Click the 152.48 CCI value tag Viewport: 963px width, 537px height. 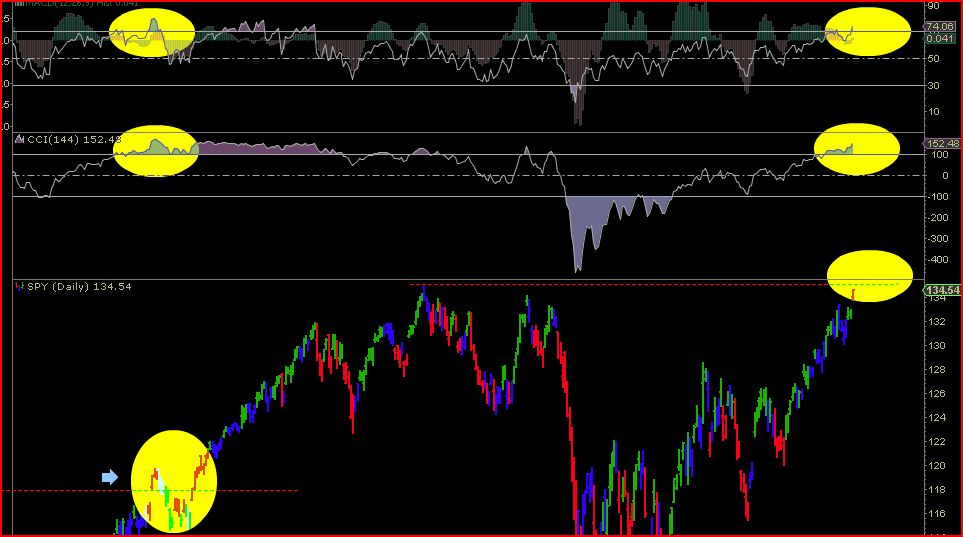(943, 144)
